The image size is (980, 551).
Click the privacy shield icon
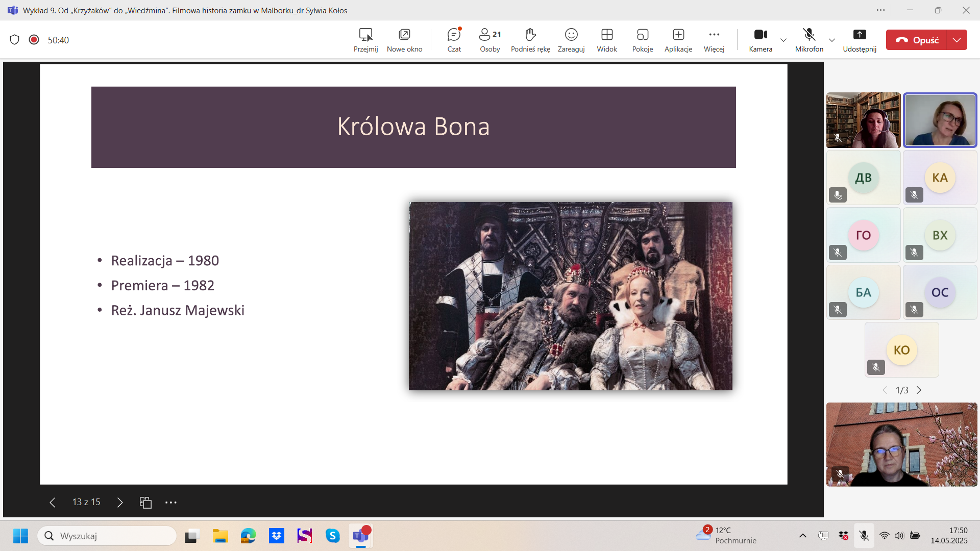[x=14, y=40]
